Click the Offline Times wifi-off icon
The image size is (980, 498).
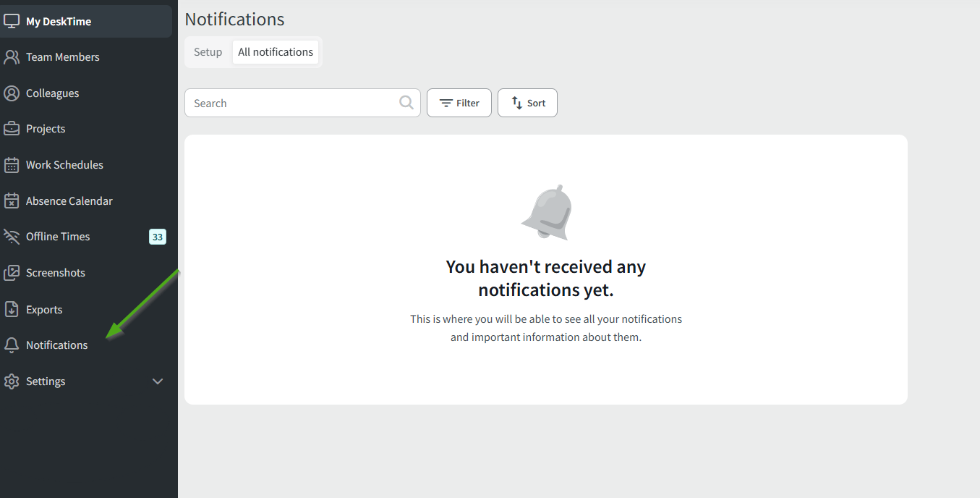(x=12, y=237)
